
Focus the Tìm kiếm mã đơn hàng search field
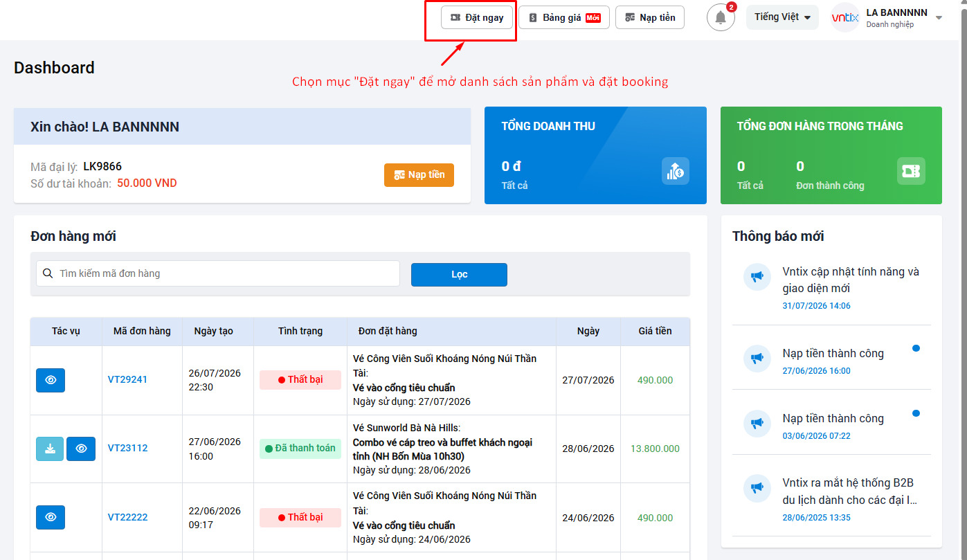[218, 273]
